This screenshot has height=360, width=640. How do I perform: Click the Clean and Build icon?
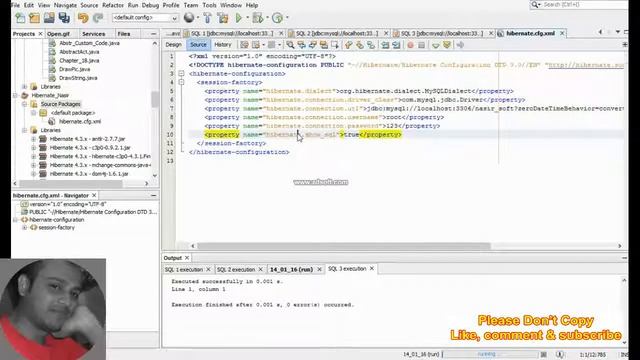(x=223, y=18)
